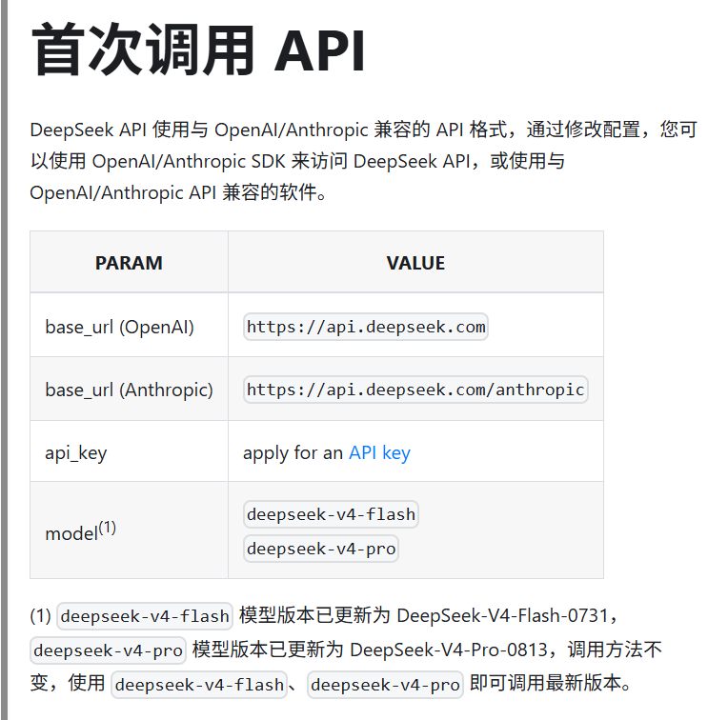Screen dimensions: 728x720
Task: Click the deepseek-v4-flash code beside the (1) footnote marker
Action: coord(145,616)
